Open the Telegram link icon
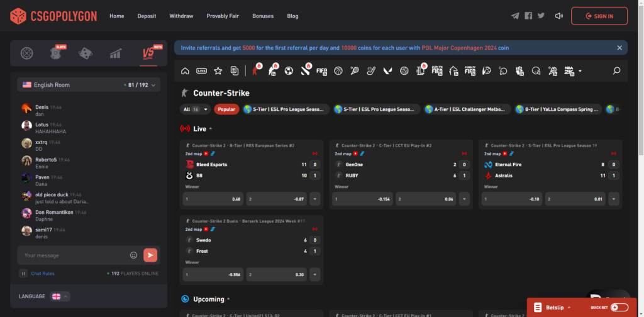Viewport: 644px width, 317px height. pyautogui.click(x=515, y=16)
